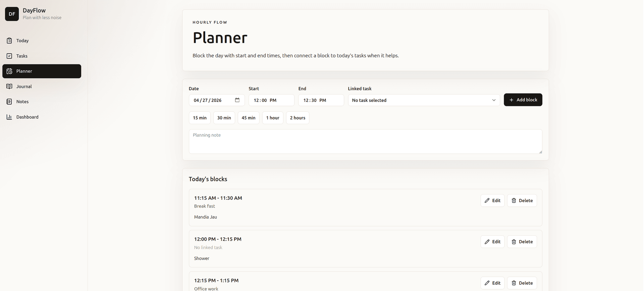This screenshot has height=291, width=644.
Task: Select the 2 hours duration preset
Action: [x=298, y=118]
